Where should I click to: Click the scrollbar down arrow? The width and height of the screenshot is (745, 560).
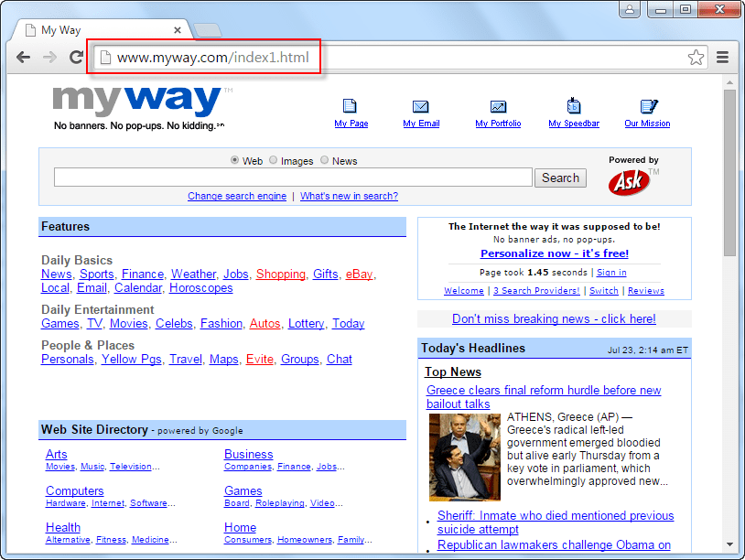[x=729, y=544]
